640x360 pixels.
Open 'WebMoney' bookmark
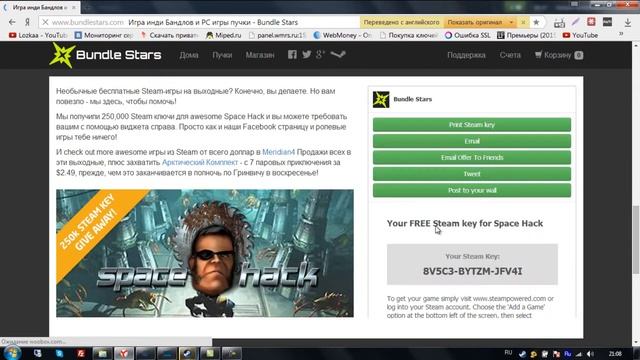[x=342, y=35]
